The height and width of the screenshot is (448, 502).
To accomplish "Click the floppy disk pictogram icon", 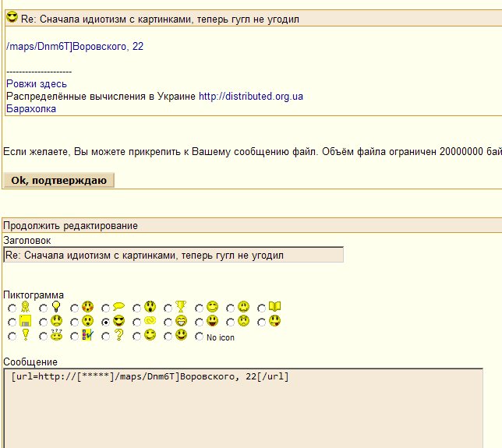I will pos(25,321).
